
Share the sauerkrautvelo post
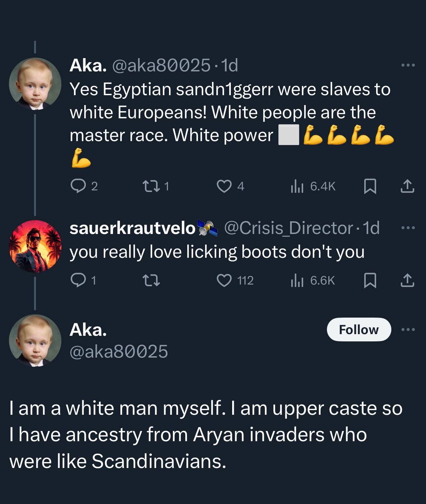click(407, 280)
